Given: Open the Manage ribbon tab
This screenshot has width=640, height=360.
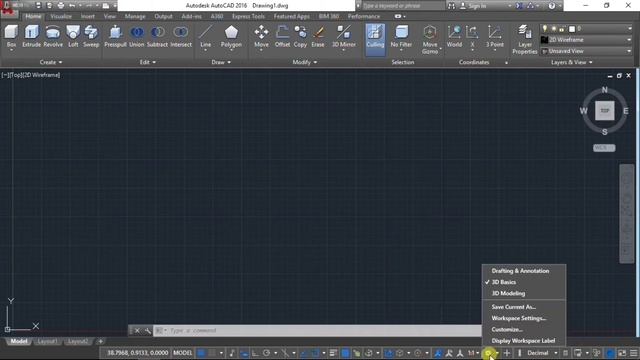Looking at the screenshot, I should [135, 16].
